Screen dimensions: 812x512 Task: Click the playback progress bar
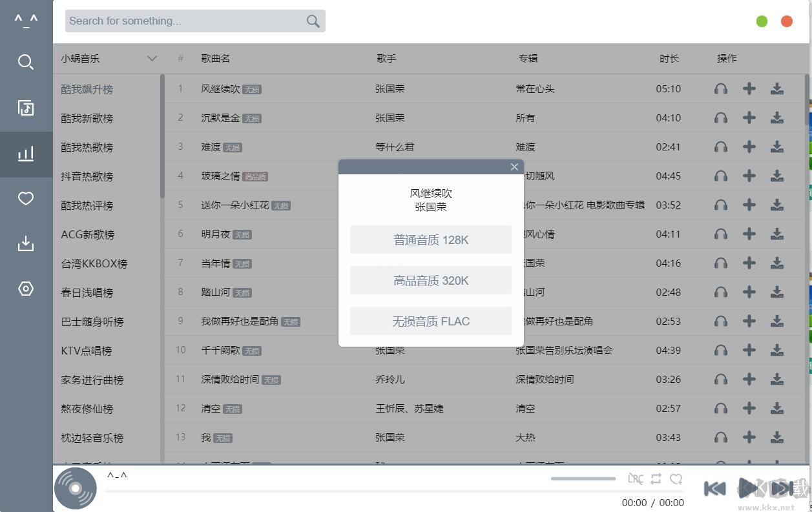(395, 492)
